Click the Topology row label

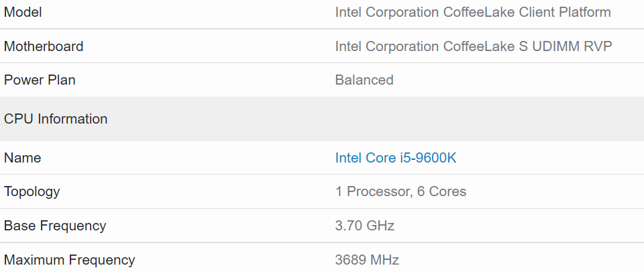pos(32,191)
